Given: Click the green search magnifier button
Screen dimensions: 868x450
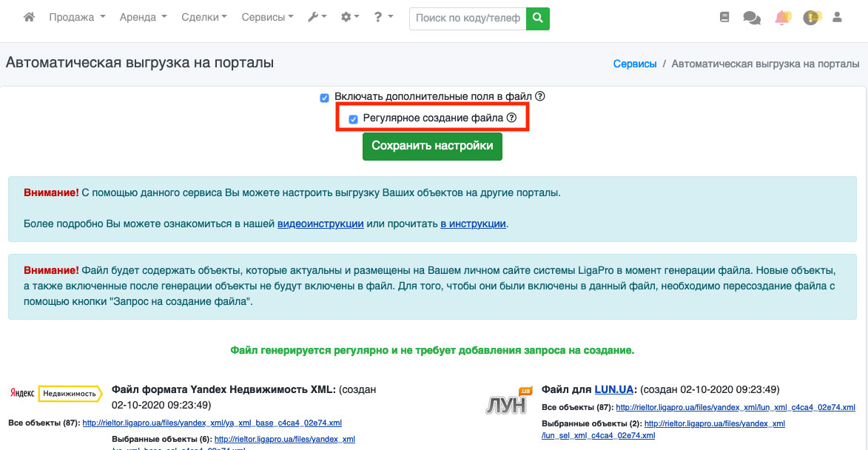Looking at the screenshot, I should click(x=538, y=18).
